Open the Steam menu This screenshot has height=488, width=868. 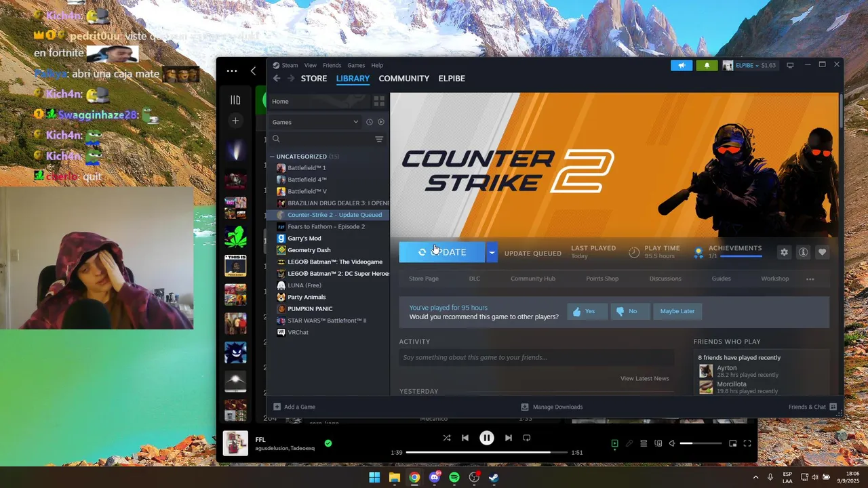[x=290, y=66]
